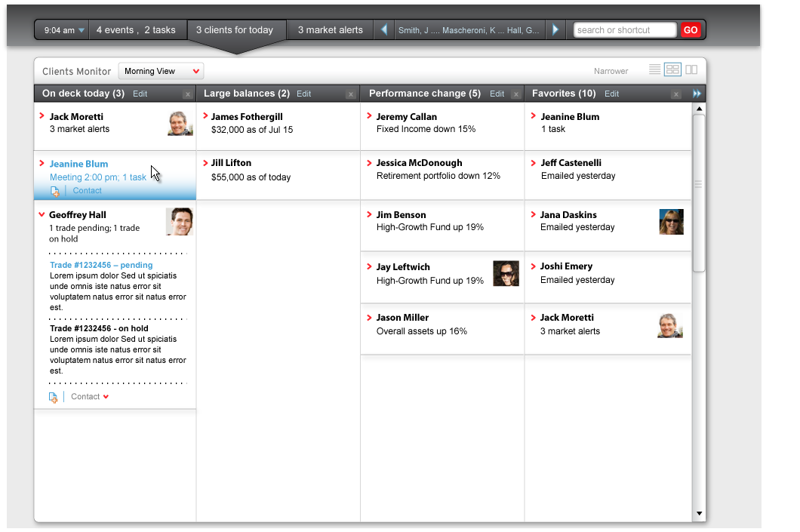Click the note icon under Jeanine Blum
The width and height of the screenshot is (800, 532).
tap(55, 192)
